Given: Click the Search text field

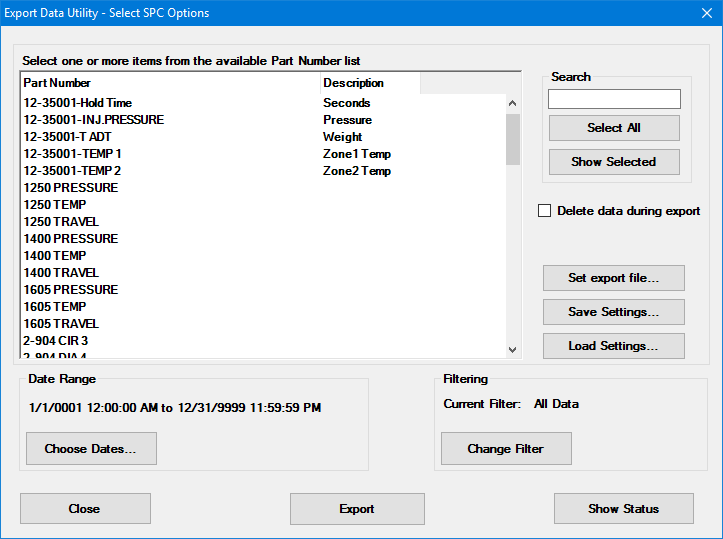Looking at the screenshot, I should coord(614,99).
